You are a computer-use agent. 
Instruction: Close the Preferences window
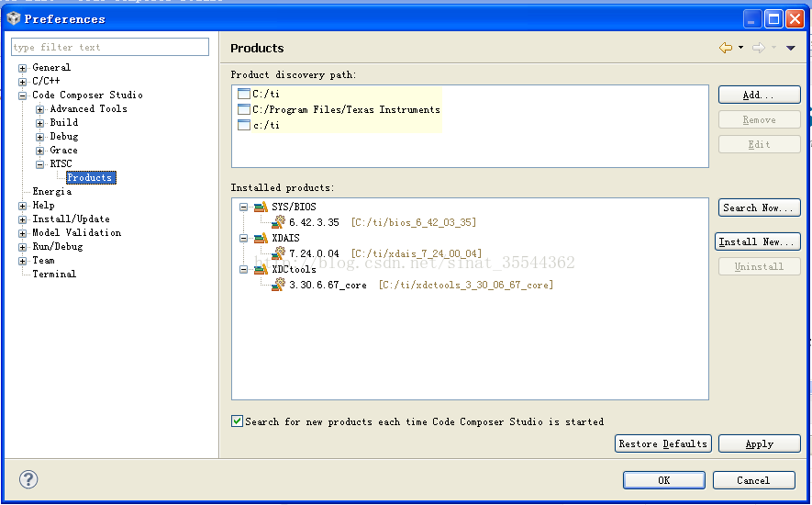click(x=795, y=19)
